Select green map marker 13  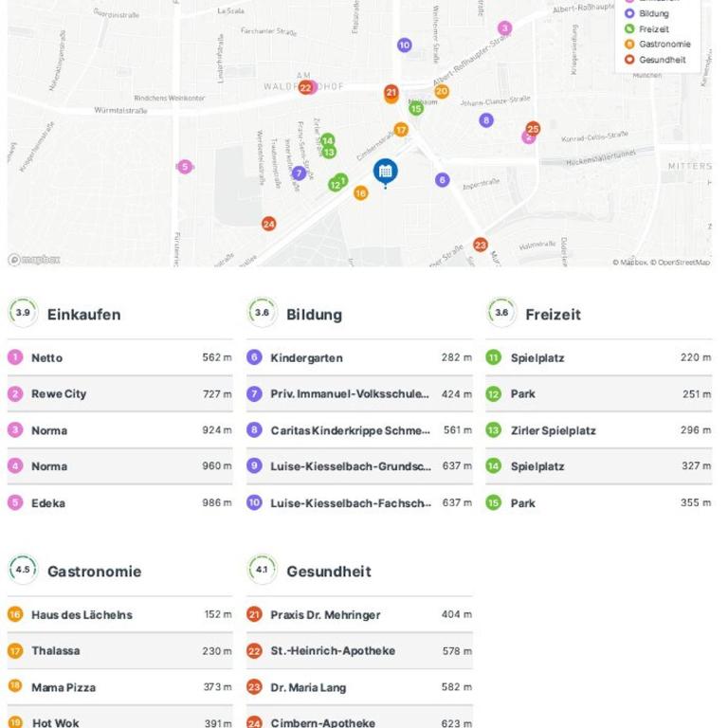point(329,152)
